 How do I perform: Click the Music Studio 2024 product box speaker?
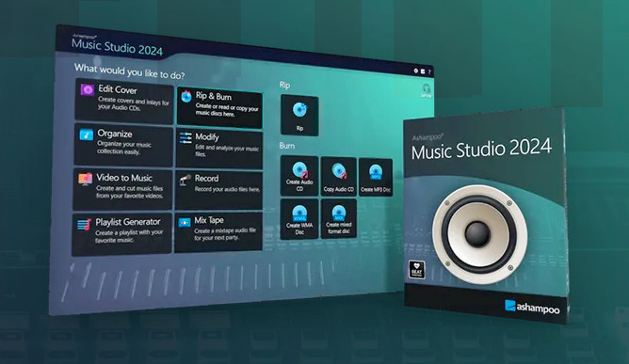(x=480, y=234)
